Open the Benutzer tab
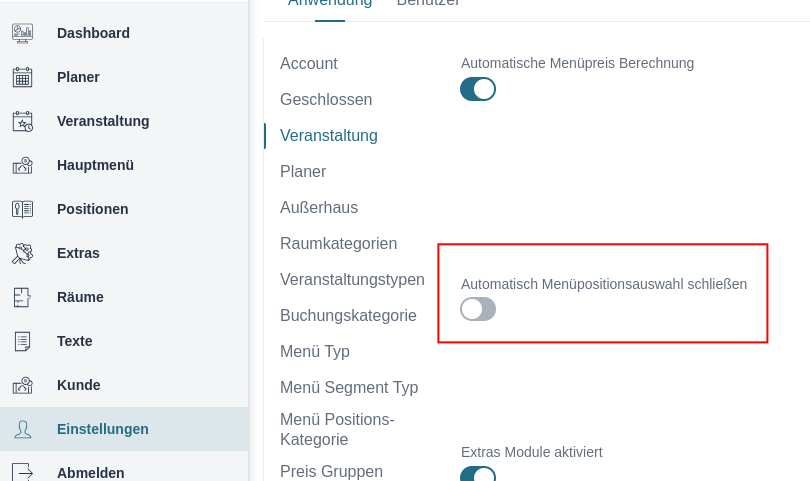Viewport: 810px width, 481px height. [428, 3]
